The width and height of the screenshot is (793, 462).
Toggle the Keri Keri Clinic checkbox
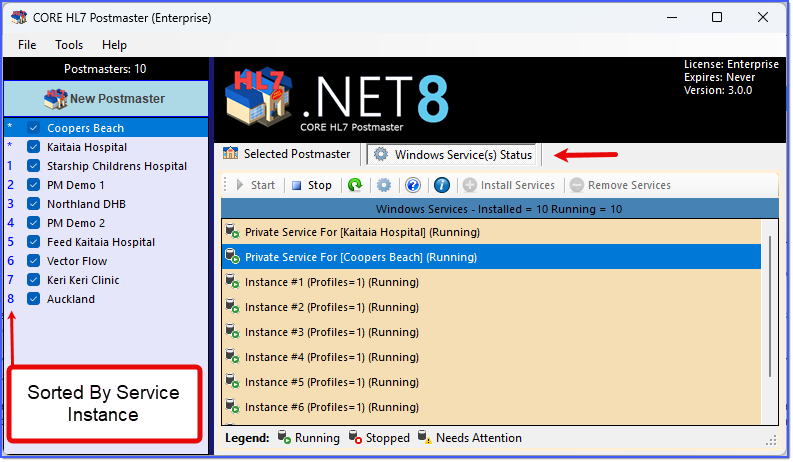coord(33,280)
